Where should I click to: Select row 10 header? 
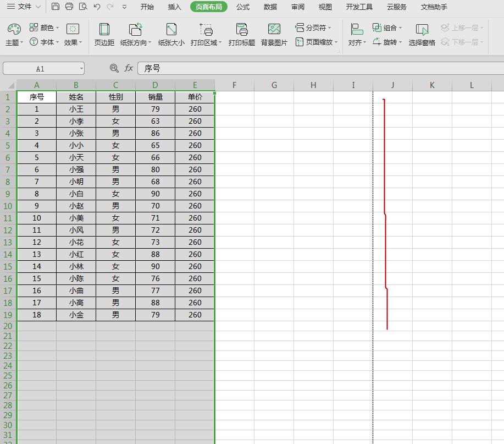click(x=8, y=206)
